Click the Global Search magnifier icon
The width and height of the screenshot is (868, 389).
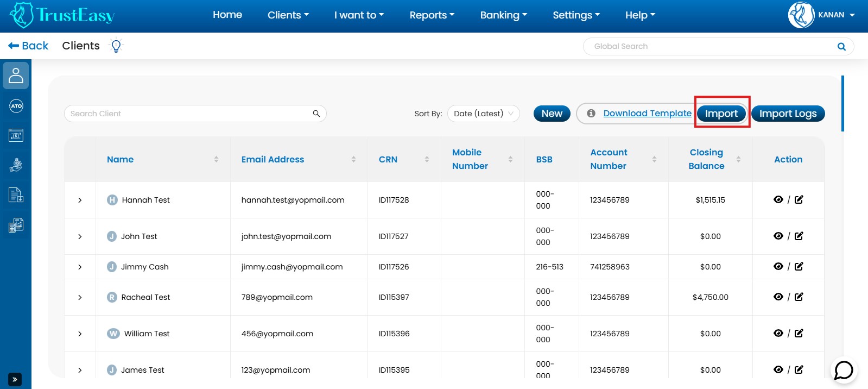[841, 47]
